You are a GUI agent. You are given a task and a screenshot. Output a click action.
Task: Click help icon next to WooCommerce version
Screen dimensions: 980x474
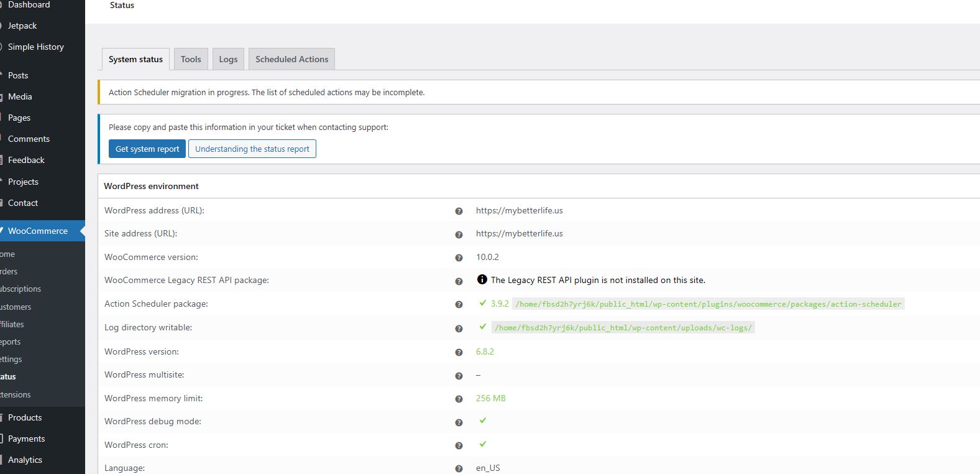coord(459,258)
